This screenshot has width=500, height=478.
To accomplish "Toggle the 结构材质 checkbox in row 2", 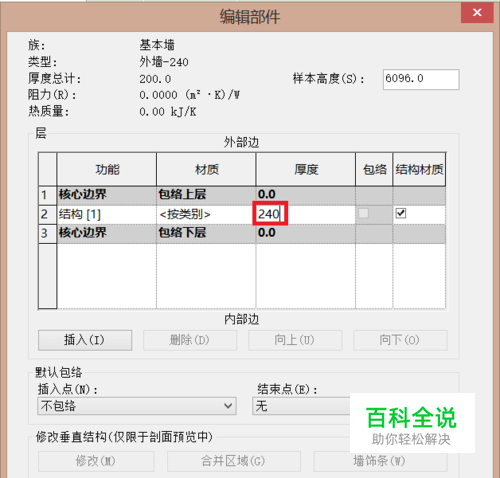I will pyautogui.click(x=401, y=213).
